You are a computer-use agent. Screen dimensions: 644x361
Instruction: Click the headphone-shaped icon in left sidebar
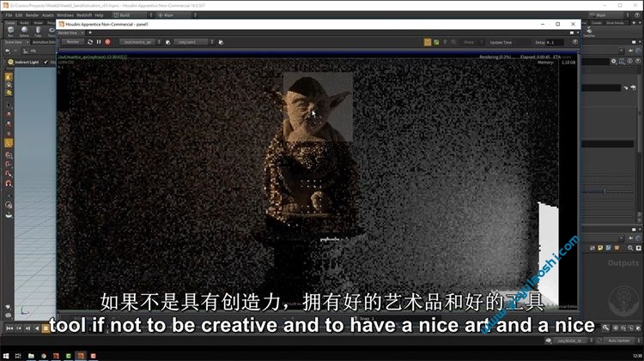(9, 184)
